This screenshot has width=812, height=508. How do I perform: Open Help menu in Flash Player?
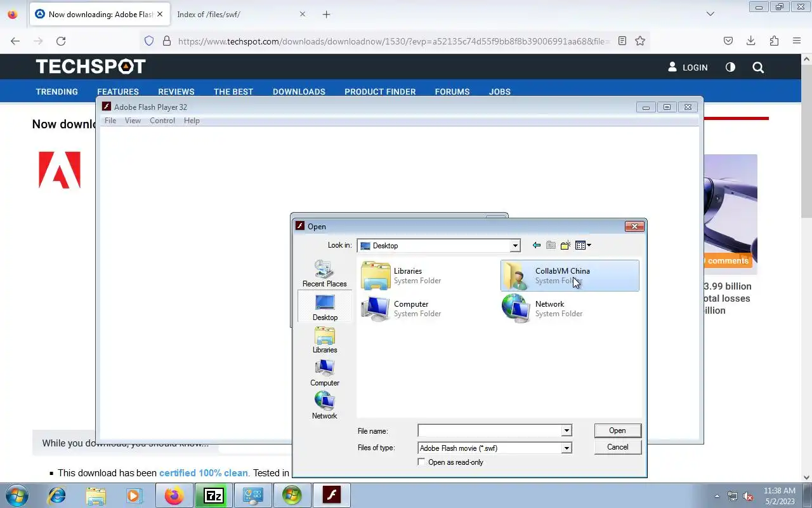pos(192,121)
